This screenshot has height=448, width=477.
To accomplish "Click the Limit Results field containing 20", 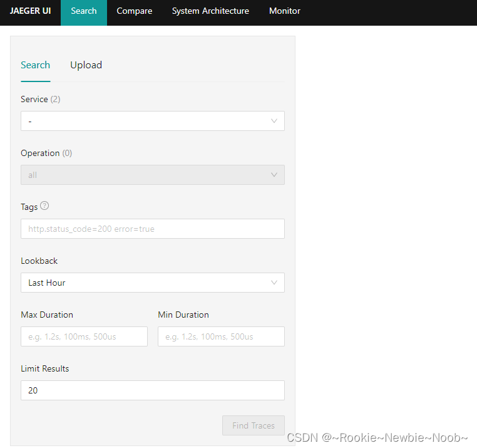I will coord(152,390).
